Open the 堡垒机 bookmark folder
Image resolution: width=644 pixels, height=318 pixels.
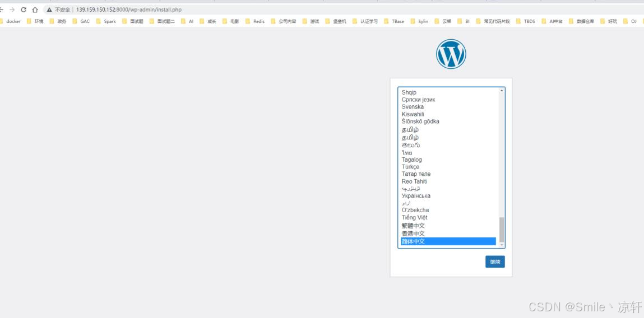(336, 21)
